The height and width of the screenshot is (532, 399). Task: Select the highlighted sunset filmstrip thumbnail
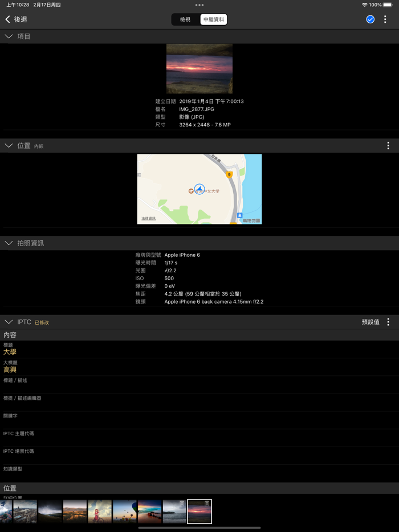pyautogui.click(x=199, y=511)
